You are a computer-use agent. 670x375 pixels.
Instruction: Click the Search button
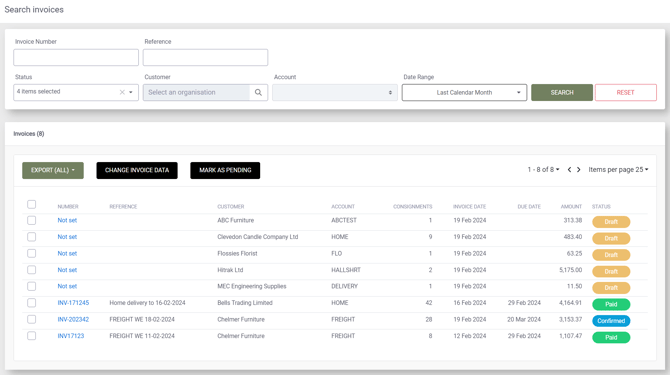[x=562, y=92]
